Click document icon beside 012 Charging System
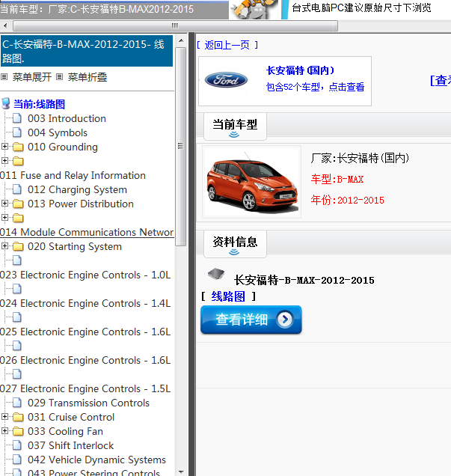 [x=17, y=189]
